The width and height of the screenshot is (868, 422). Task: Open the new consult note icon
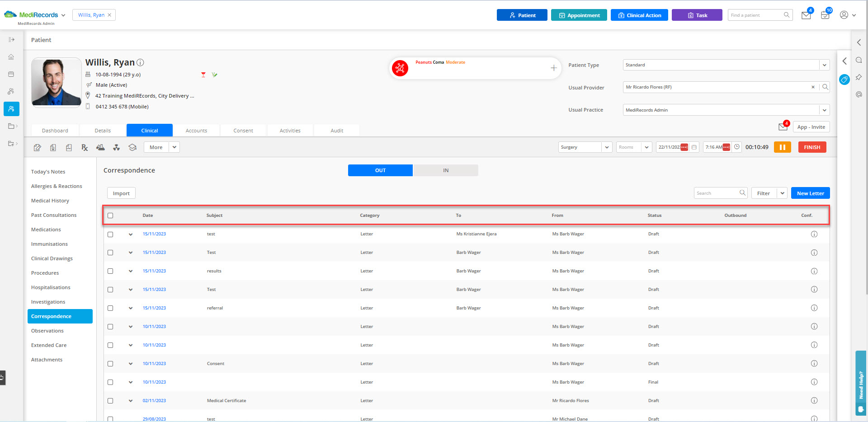(38, 147)
